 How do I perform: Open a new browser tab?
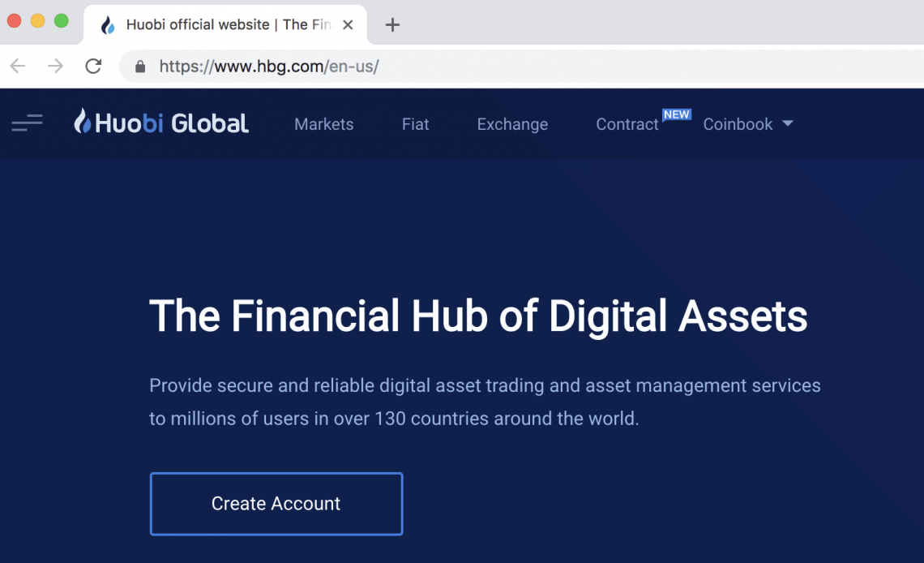click(x=392, y=25)
